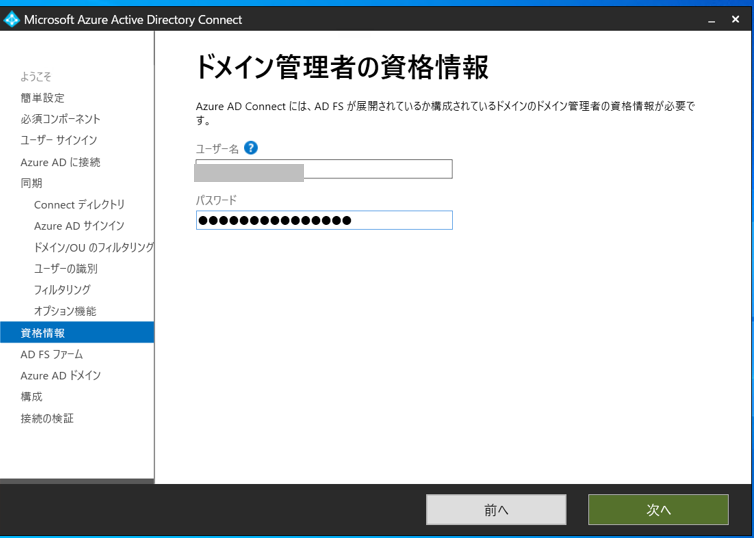The height and width of the screenshot is (542, 755).
Task: Open the 必須コンポーネント step
Action: point(60,119)
